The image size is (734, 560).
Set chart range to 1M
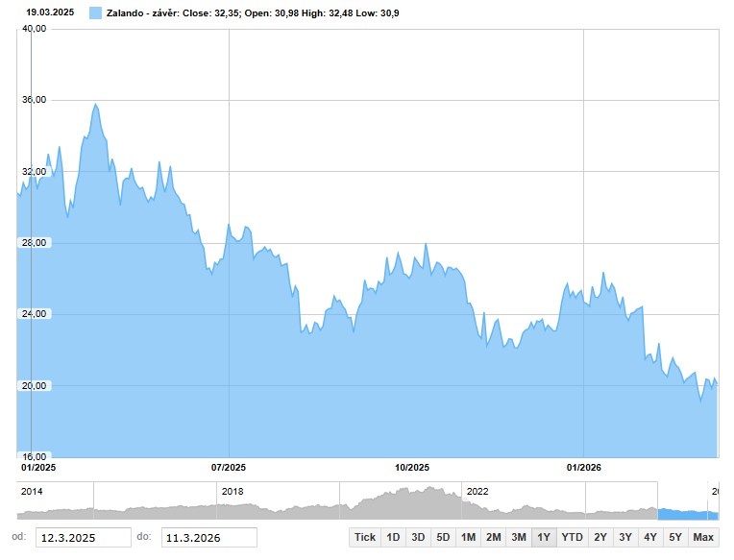click(x=468, y=537)
